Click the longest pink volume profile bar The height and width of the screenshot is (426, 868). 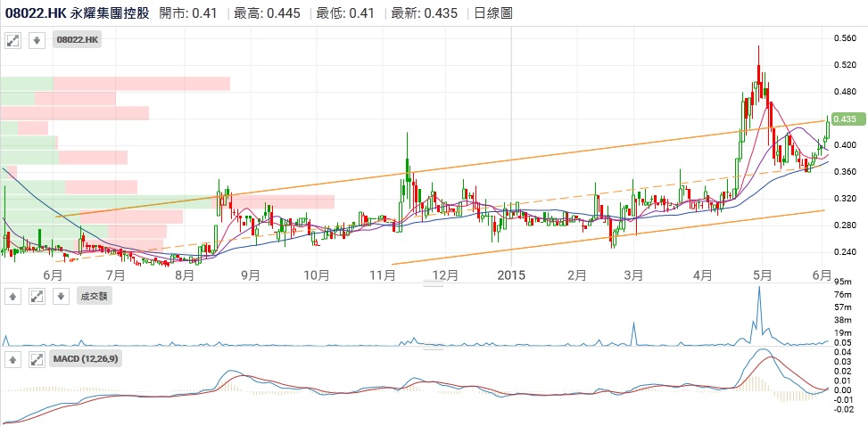(x=141, y=84)
